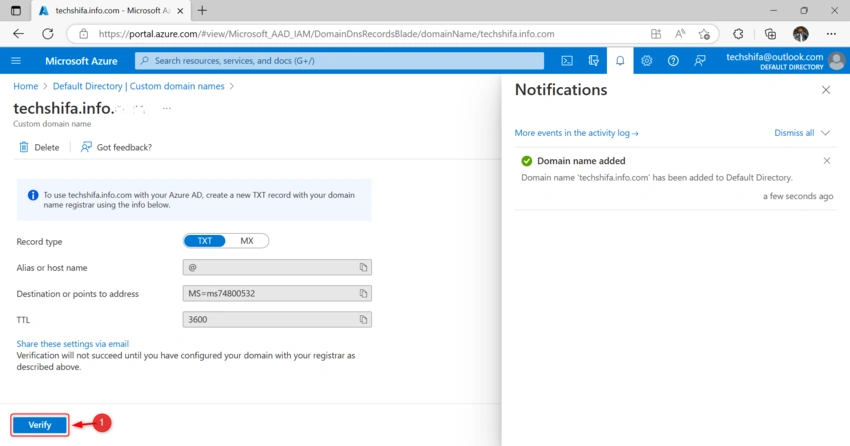Click the Got feedback person icon
The height and width of the screenshot is (446, 850).
pyautogui.click(x=86, y=147)
